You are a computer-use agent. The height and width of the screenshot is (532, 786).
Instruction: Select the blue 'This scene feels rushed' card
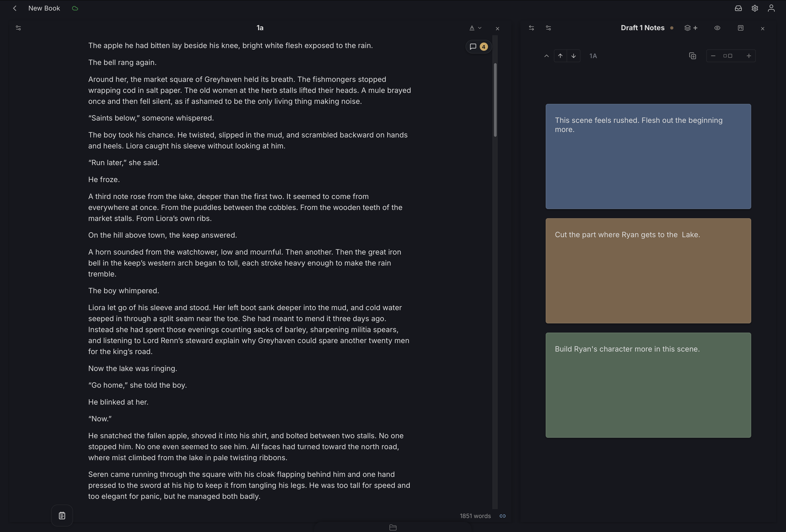(x=648, y=156)
